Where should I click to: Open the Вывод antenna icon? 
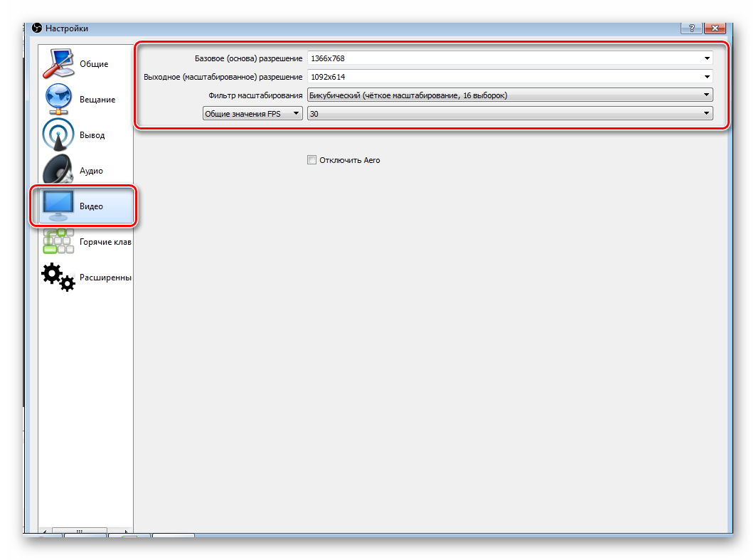point(58,134)
